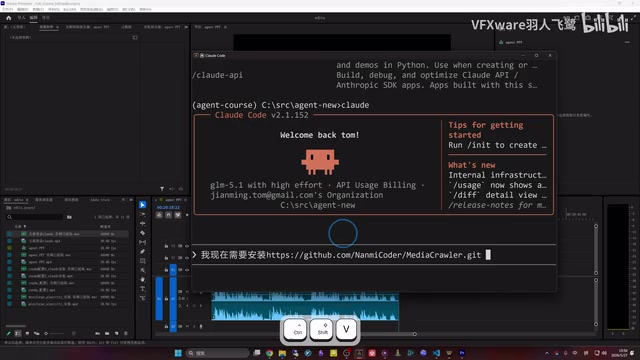The image size is (640, 360).
Task: Switch project panel to freeform view
Action: pos(37,333)
